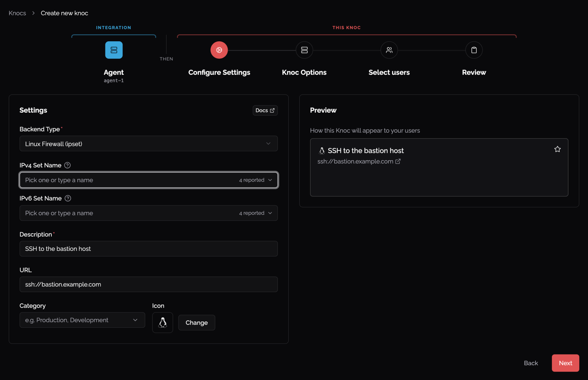Expand the IPv4 Set Name 4 reported list

[255, 180]
